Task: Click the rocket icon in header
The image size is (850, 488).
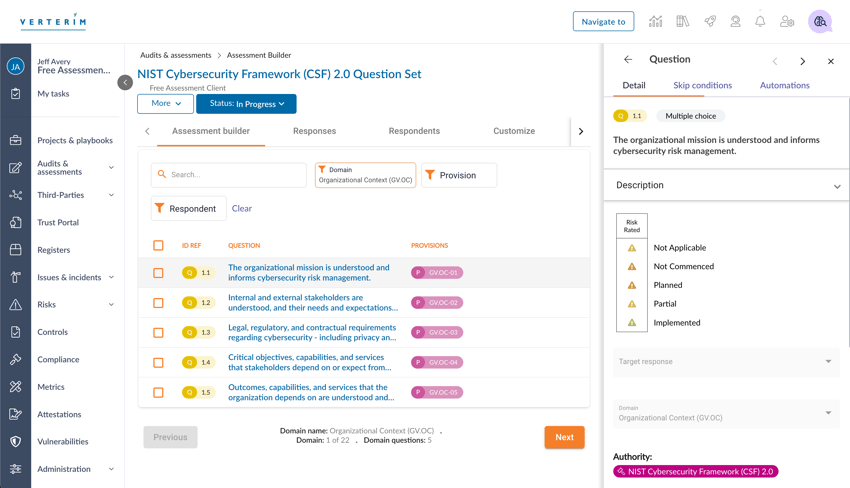Action: [x=710, y=22]
